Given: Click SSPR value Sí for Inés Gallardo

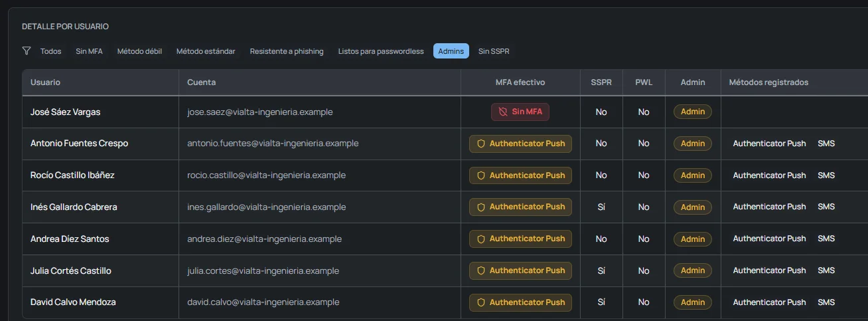Looking at the screenshot, I should click(601, 207).
